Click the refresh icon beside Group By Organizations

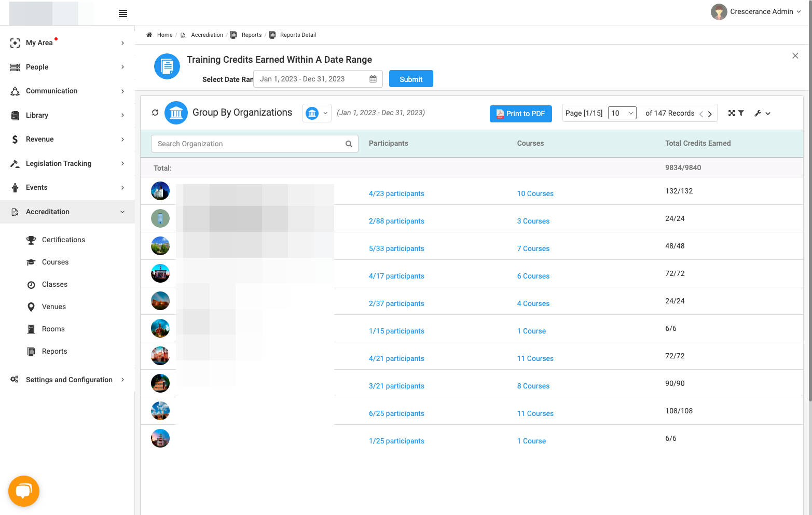click(x=155, y=113)
